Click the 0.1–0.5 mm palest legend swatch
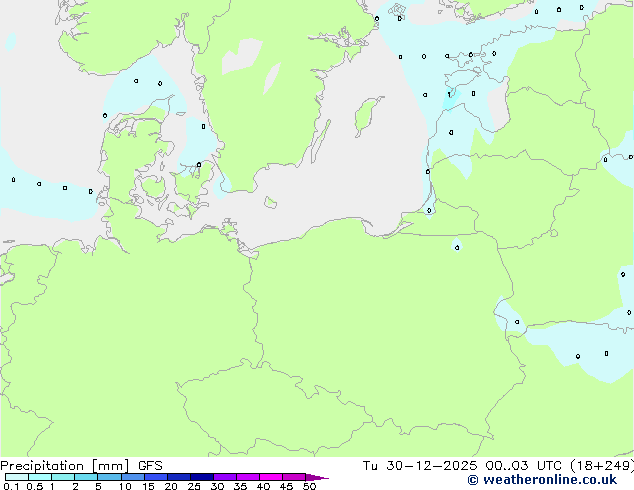The width and height of the screenshot is (634, 490). 17,477
